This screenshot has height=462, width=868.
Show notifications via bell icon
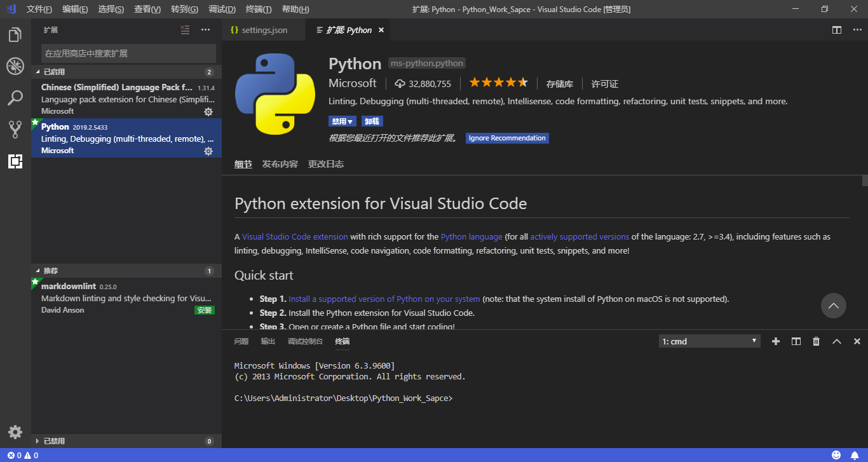tap(855, 455)
